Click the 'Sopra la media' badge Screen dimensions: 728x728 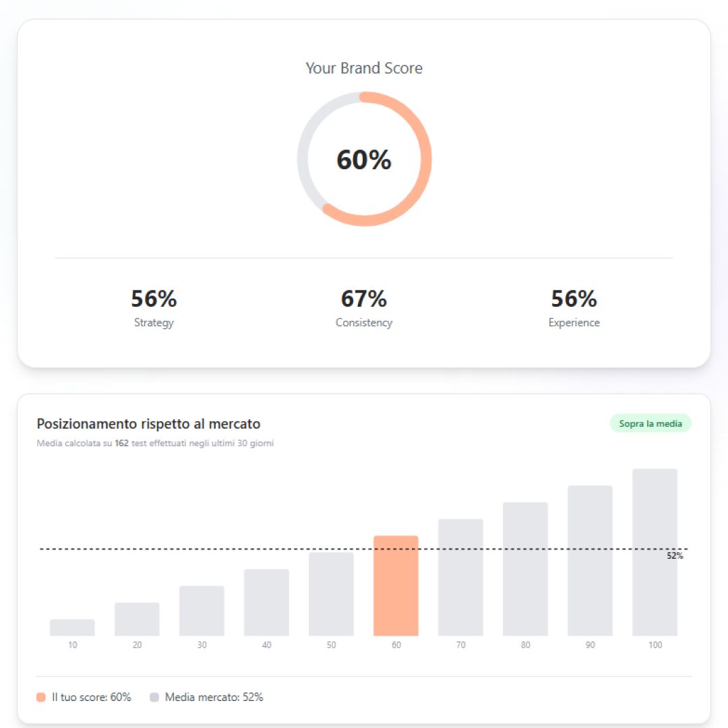650,423
